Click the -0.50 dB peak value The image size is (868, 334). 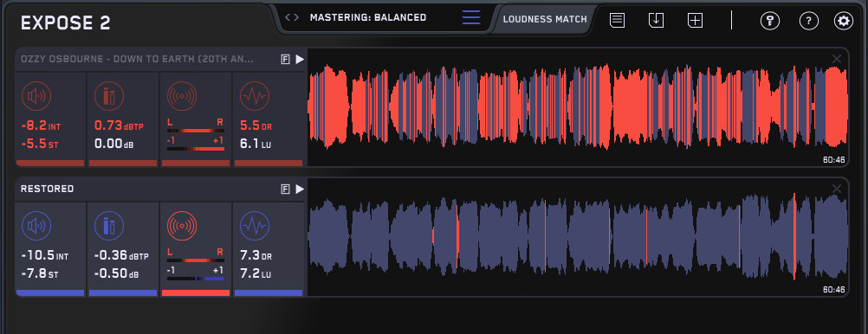(x=117, y=273)
